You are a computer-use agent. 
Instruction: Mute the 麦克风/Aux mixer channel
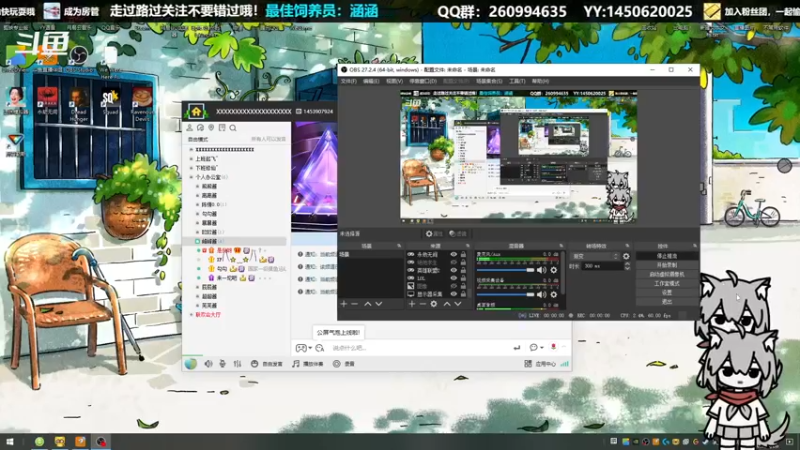(x=541, y=270)
